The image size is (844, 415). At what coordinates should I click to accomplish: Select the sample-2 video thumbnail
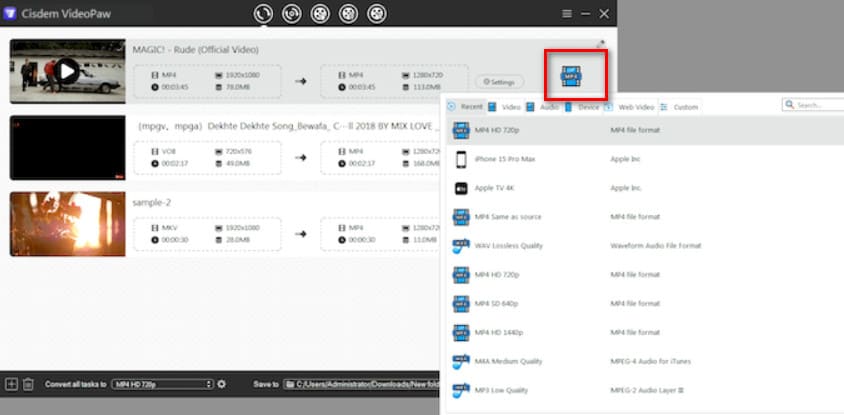[x=67, y=223]
